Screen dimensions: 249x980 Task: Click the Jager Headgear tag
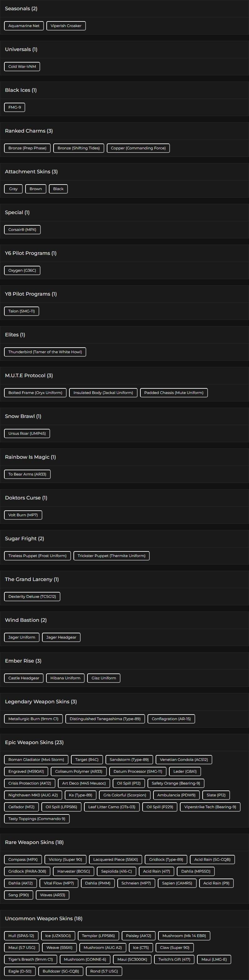pyautogui.click(x=61, y=637)
